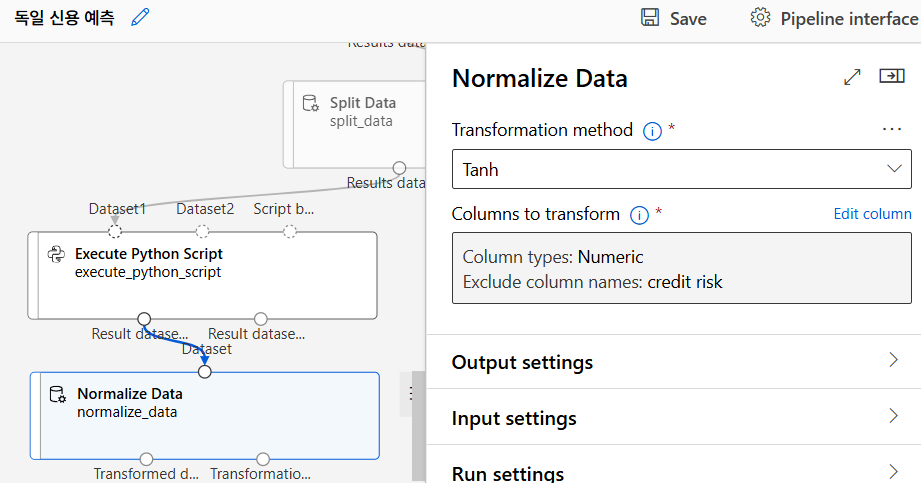The width and height of the screenshot is (921, 483).
Task: Click the Pipeline interface gear icon
Action: pos(761,18)
